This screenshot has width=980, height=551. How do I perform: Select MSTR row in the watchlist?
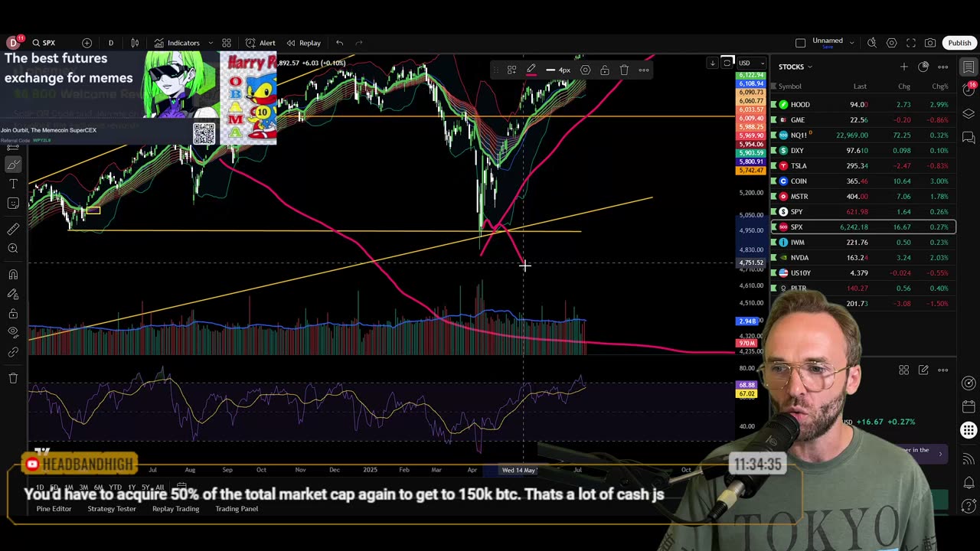pos(863,196)
